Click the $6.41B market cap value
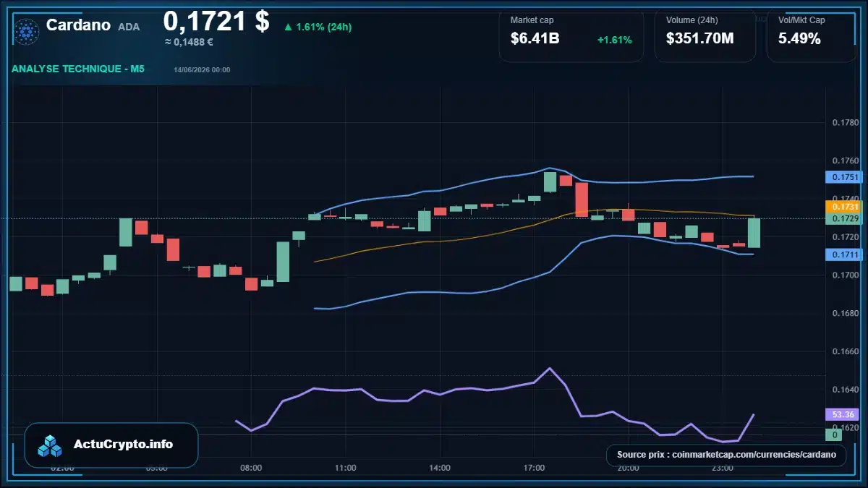This screenshot has width=868, height=488. (x=535, y=39)
